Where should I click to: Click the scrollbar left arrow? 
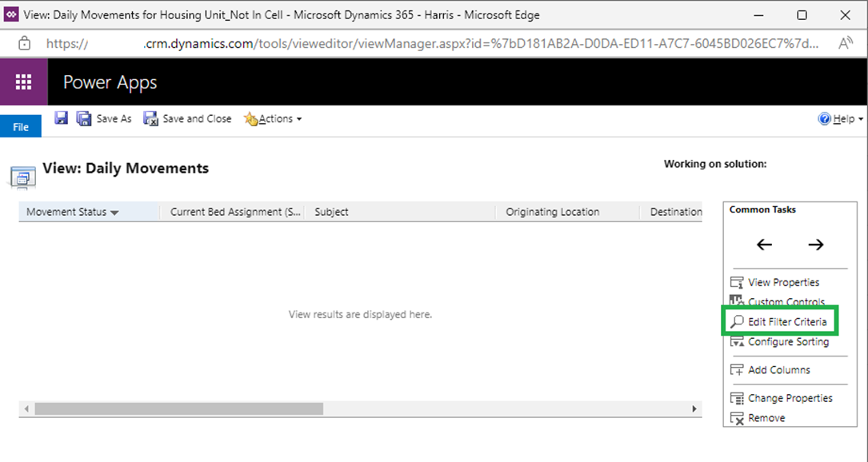click(26, 409)
